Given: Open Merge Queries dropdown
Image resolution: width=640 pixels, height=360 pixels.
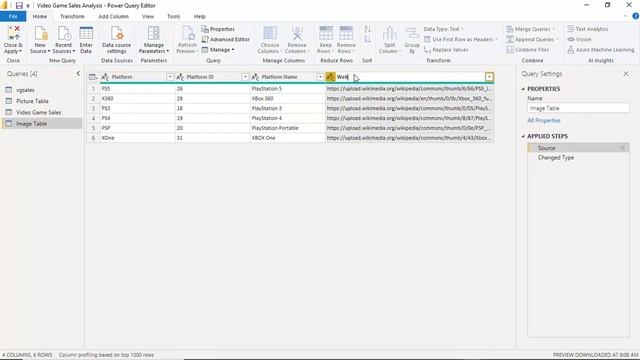Looking at the screenshot, I should 531,29.
